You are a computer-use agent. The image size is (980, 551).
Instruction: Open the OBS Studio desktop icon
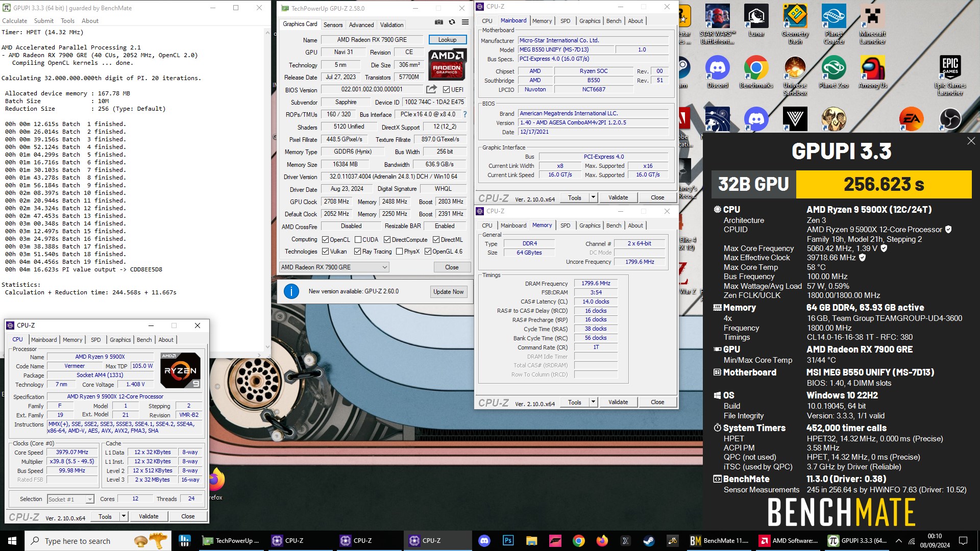click(x=950, y=119)
